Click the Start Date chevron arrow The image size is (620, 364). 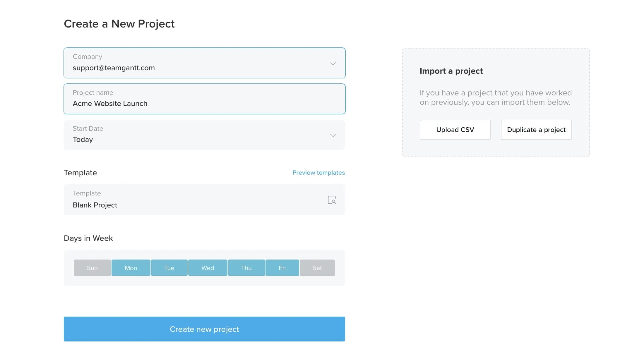coord(333,135)
